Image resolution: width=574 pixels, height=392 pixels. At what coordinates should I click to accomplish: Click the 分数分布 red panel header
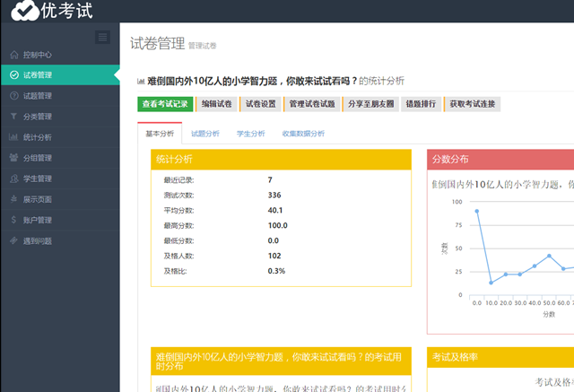(500, 159)
